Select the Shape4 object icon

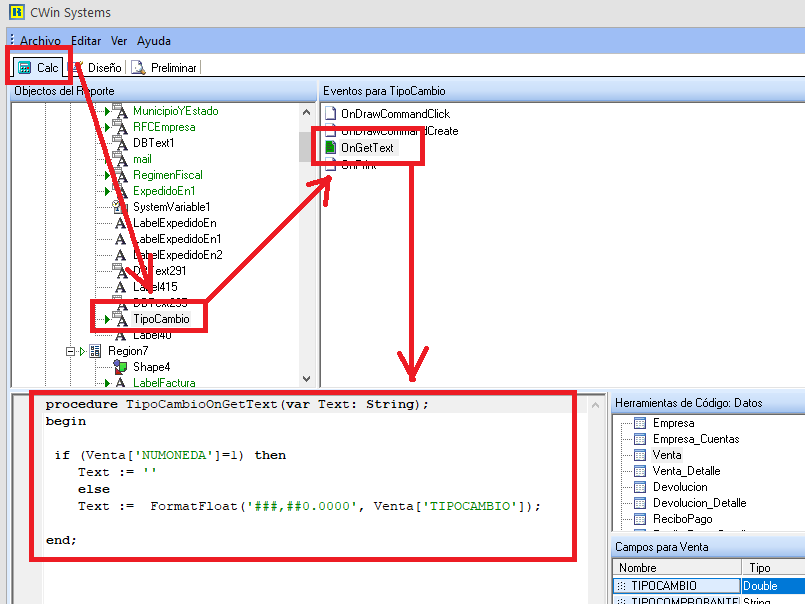point(121,367)
